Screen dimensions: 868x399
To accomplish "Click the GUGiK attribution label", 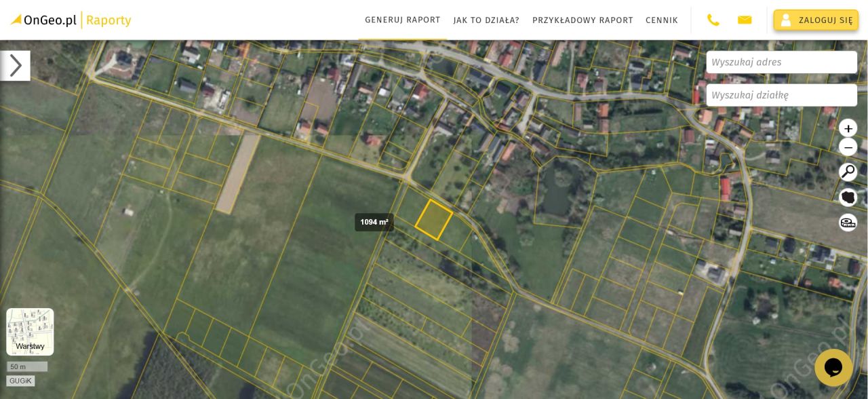I will coord(20,381).
